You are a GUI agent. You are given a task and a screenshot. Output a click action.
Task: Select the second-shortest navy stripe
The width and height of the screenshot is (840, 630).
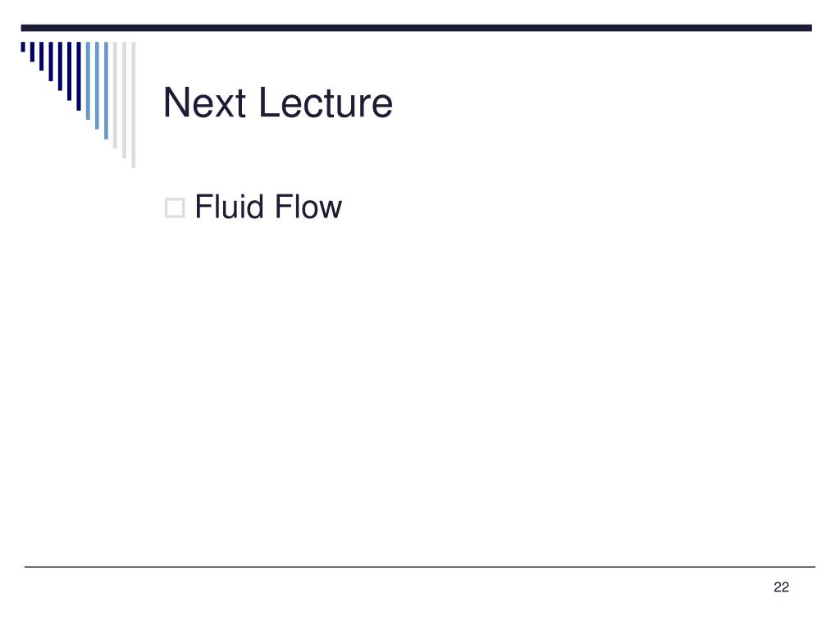click(32, 52)
